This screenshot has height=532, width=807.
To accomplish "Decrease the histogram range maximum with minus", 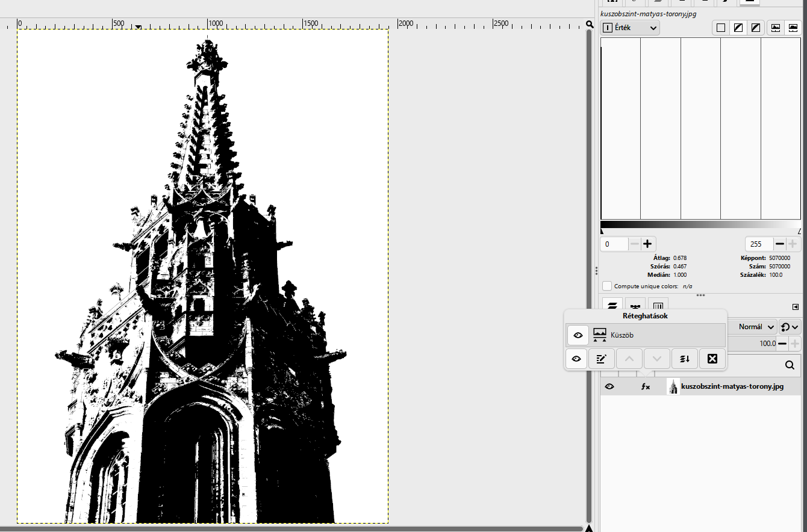I will [779, 244].
